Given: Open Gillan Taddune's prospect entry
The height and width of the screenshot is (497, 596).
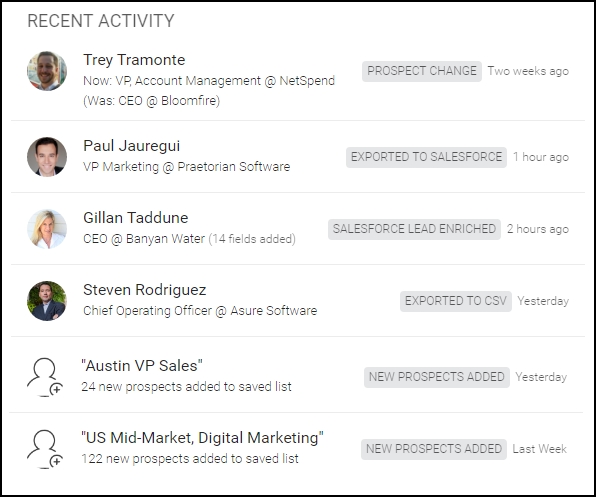Looking at the screenshot, I should click(136, 218).
